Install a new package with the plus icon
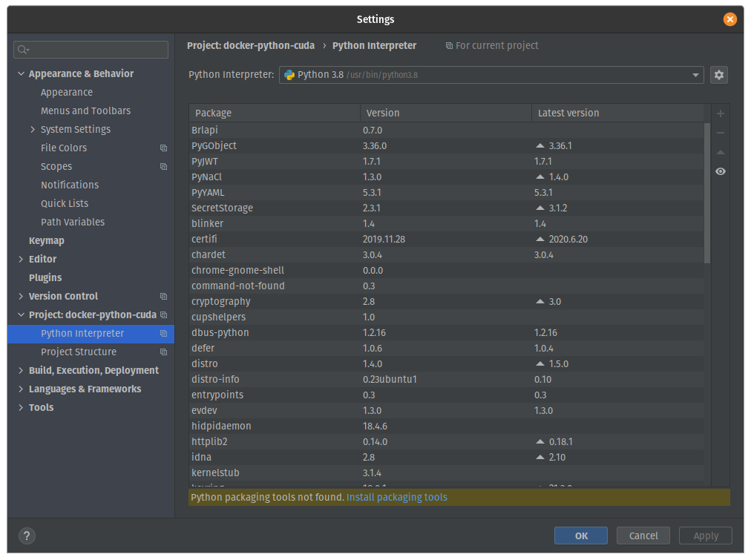Image resolution: width=751 pixels, height=560 pixels. pos(720,113)
